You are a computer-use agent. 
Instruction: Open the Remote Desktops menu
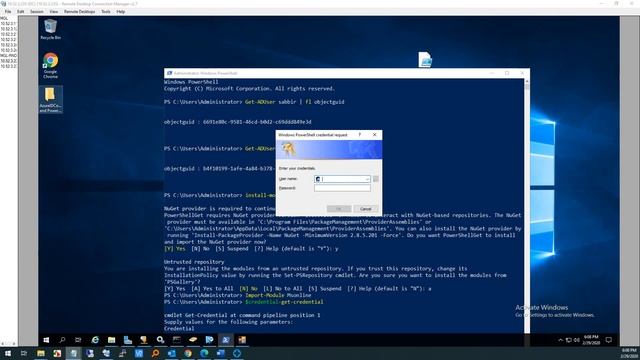[x=80, y=11]
